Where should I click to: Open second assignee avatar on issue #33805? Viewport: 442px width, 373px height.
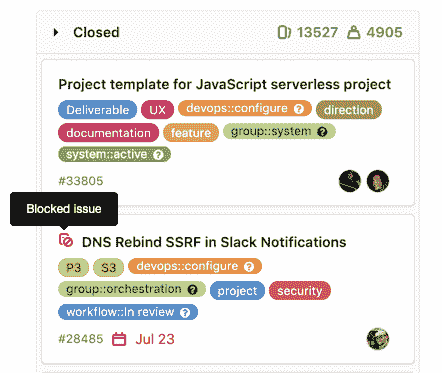click(x=378, y=181)
